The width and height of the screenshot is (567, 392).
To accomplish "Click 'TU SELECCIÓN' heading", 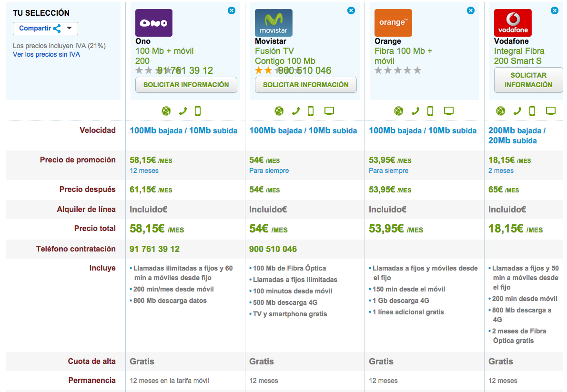I will tap(41, 13).
